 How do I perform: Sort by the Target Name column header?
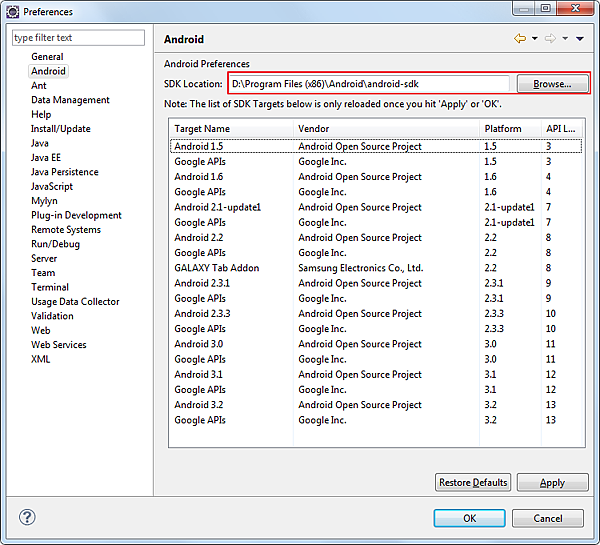[231, 129]
